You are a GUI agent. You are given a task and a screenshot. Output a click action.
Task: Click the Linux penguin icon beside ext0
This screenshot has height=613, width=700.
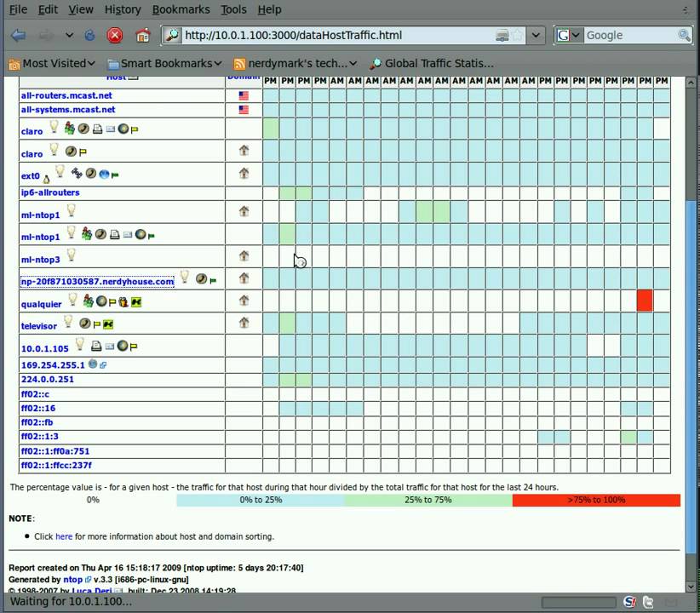tap(47, 180)
